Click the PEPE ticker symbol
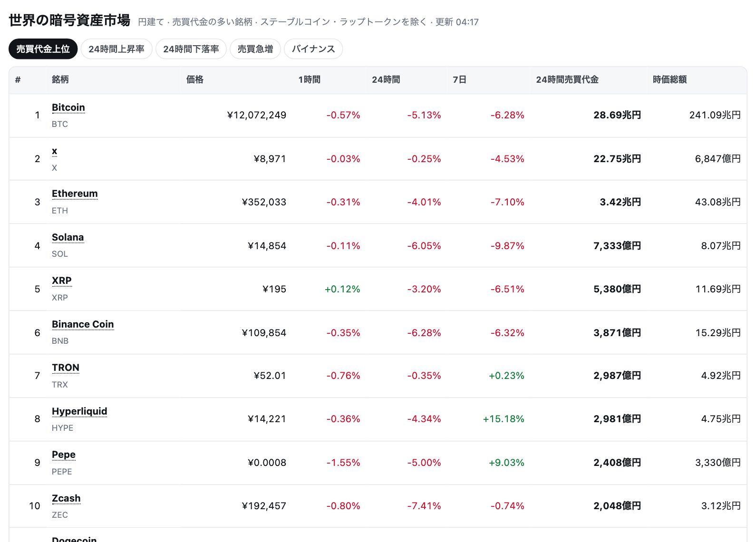 pyautogui.click(x=62, y=472)
